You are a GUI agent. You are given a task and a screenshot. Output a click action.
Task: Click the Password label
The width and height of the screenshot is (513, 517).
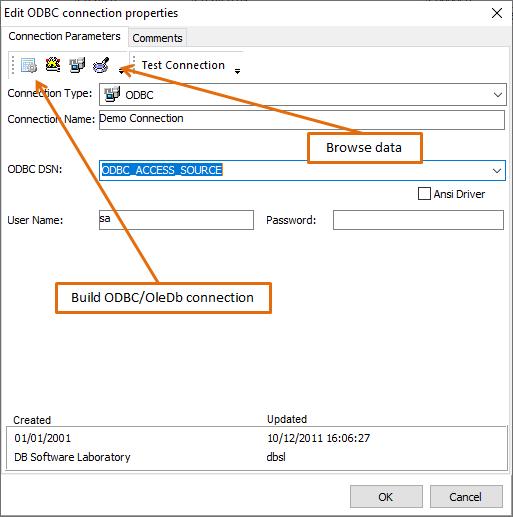[x=291, y=220]
